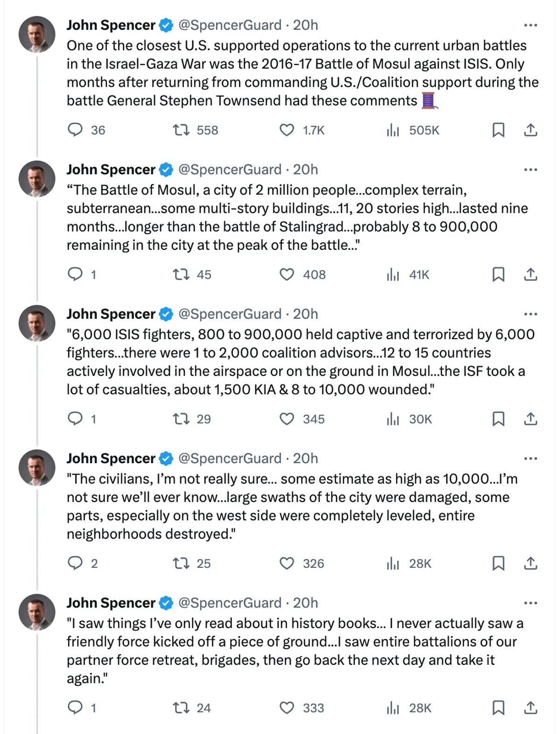560x734 pixels.
Task: Open more options on first tweet
Action: 531,25
